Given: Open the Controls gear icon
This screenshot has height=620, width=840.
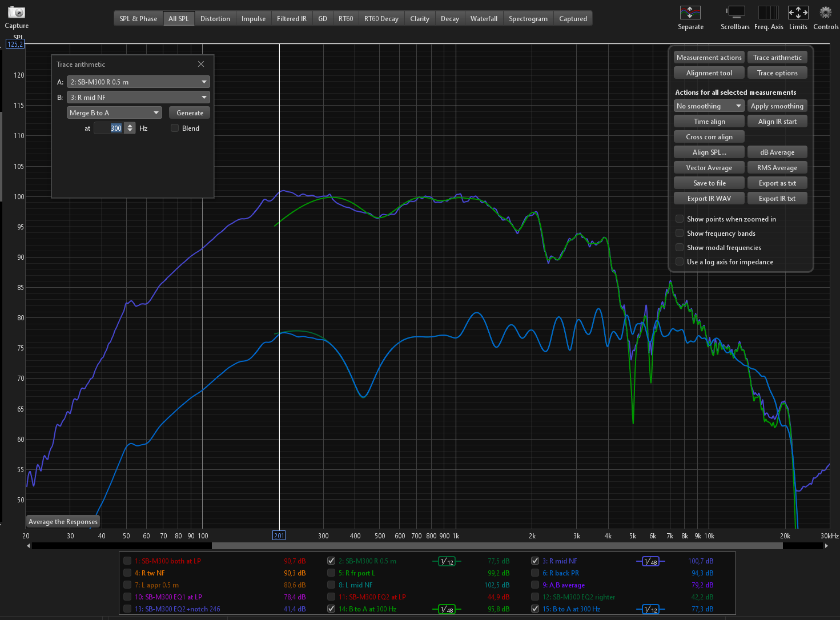Looking at the screenshot, I should point(826,13).
